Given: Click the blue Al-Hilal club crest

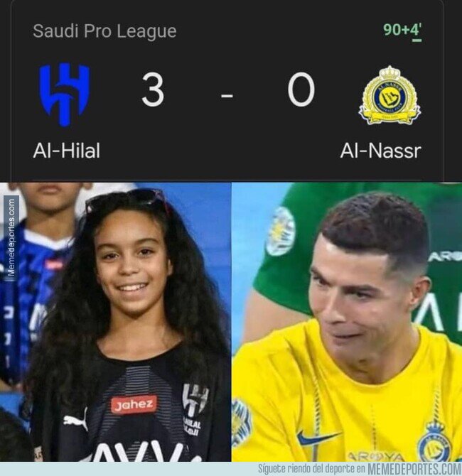Looking at the screenshot, I should click(x=65, y=94).
